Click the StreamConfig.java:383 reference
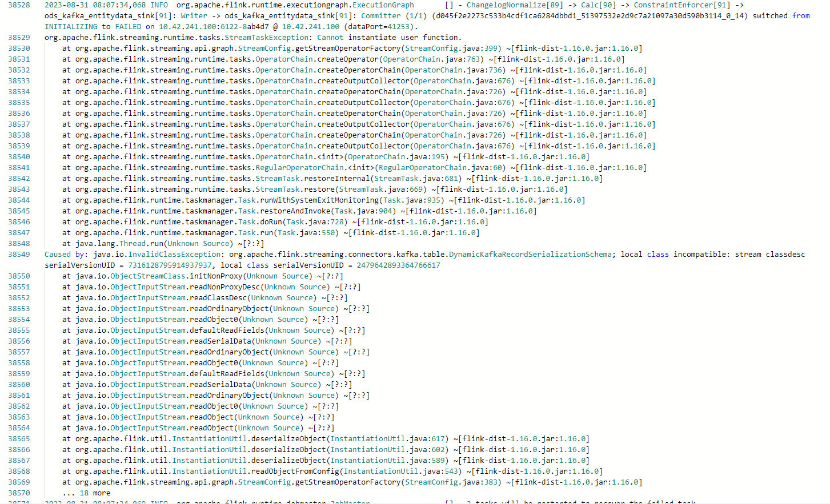Image resolution: width=830 pixels, height=504 pixels. (x=451, y=482)
